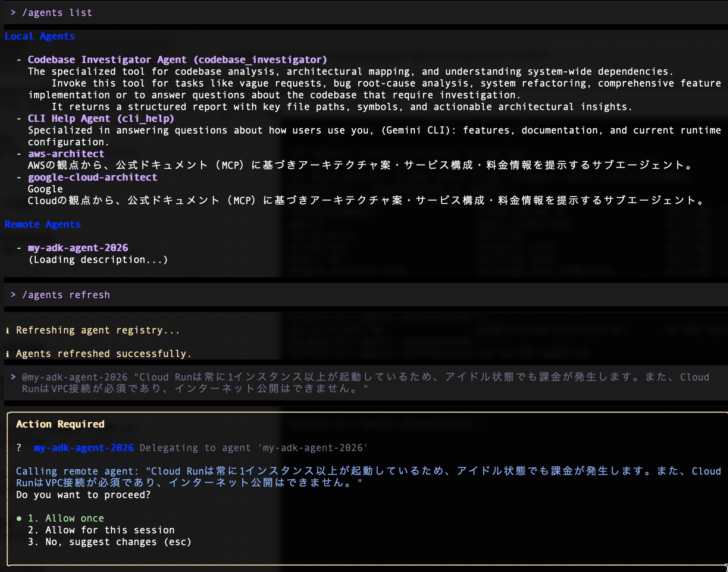
Task: Click the "Local Agents" heading
Action: point(40,37)
